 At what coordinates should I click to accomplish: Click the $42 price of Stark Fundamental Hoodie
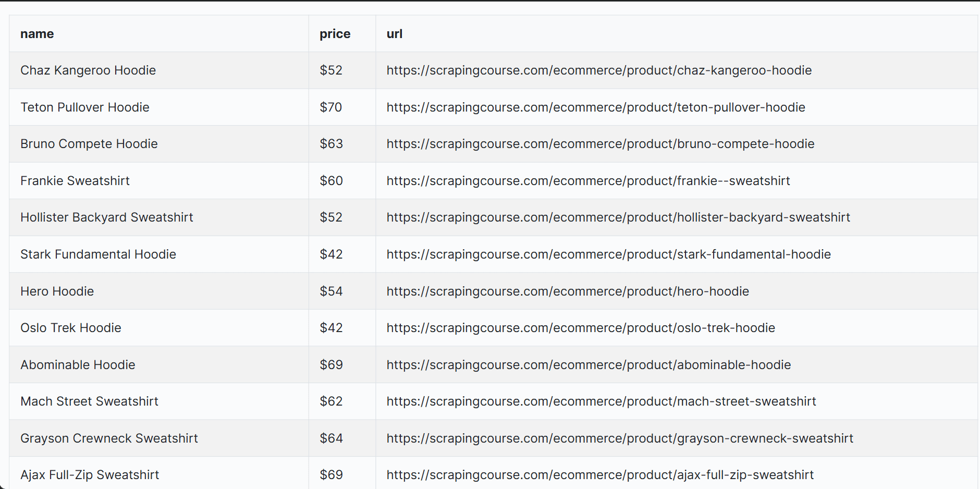(332, 254)
